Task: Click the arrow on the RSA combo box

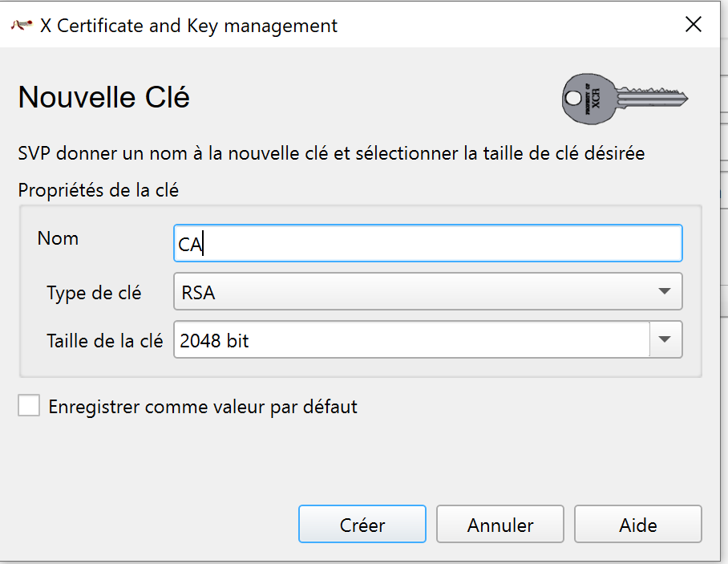Action: (664, 292)
